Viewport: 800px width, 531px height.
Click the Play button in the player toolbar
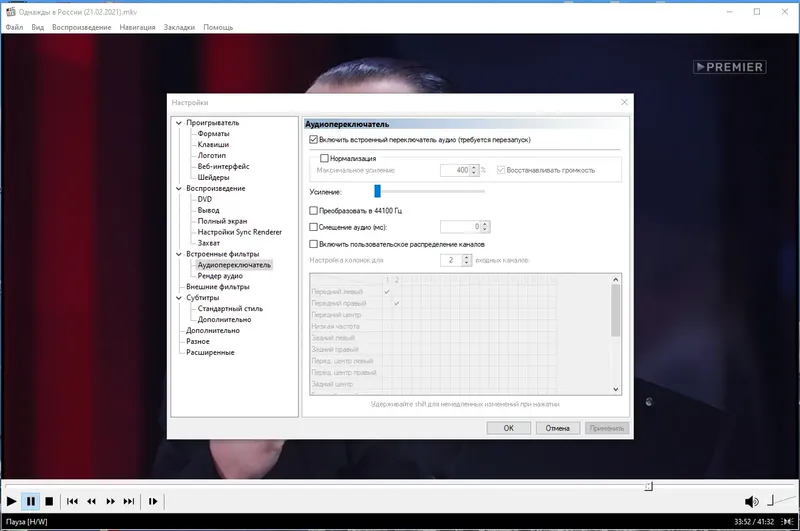11,501
